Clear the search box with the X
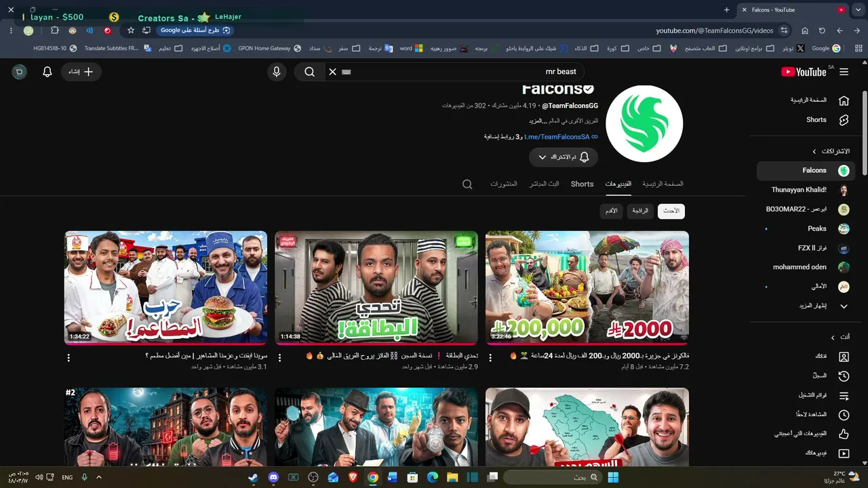This screenshot has width=868, height=488. [x=332, y=72]
